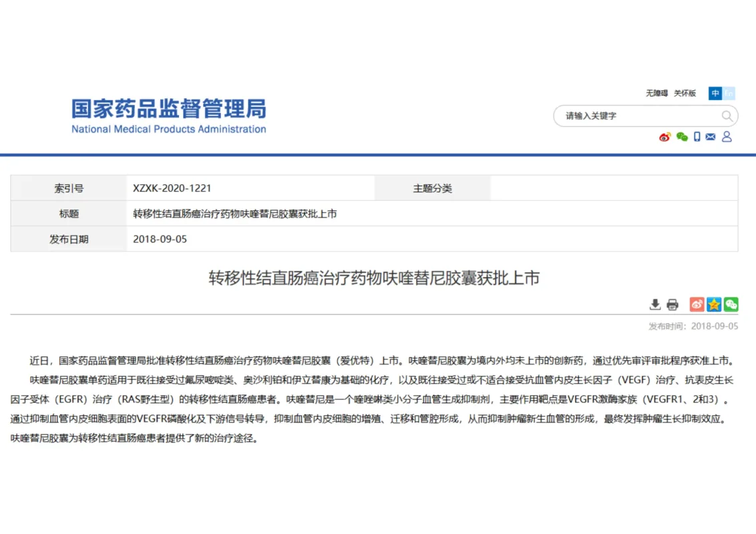756x534 pixels.
Task: Download the article using the download icon
Action: [x=655, y=305]
